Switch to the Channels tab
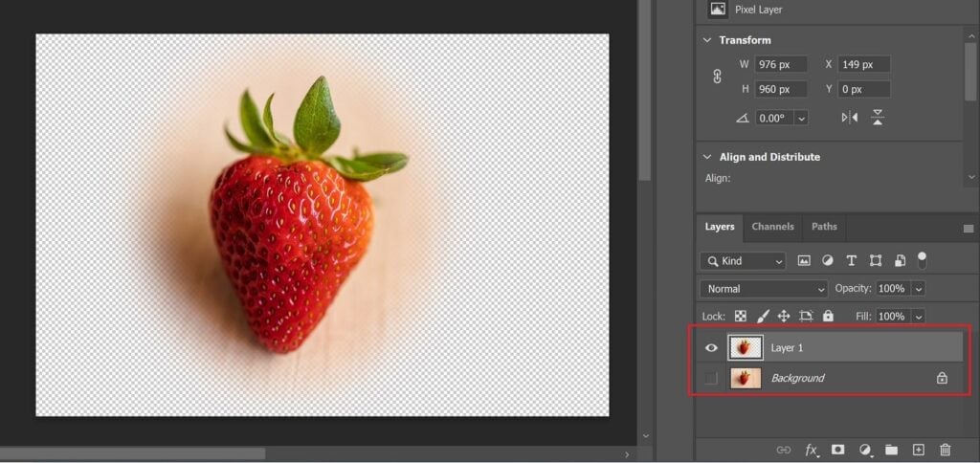The height and width of the screenshot is (463, 980). [772, 227]
